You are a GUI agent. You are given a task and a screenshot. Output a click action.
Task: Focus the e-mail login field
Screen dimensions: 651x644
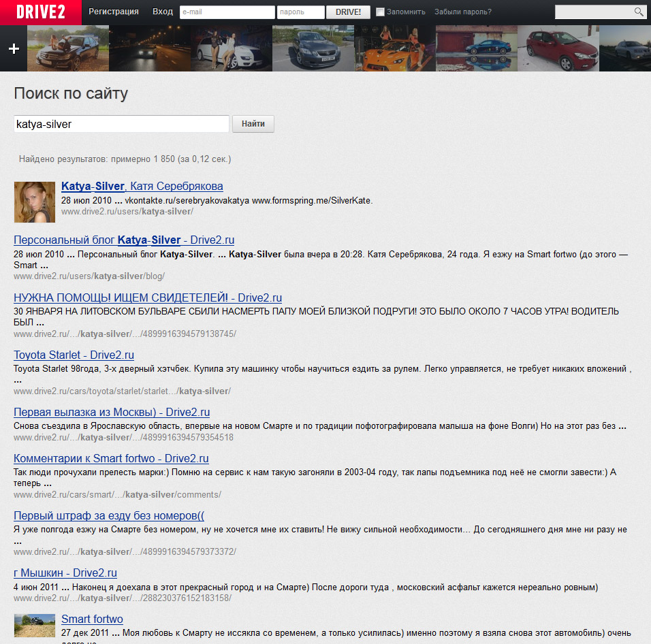pyautogui.click(x=227, y=12)
